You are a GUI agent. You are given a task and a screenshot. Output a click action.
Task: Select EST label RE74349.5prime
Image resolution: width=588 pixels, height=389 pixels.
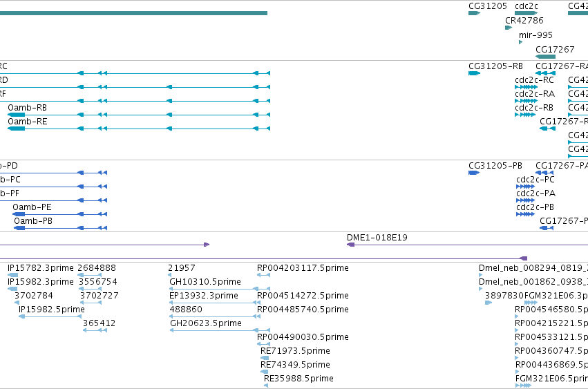point(295,365)
